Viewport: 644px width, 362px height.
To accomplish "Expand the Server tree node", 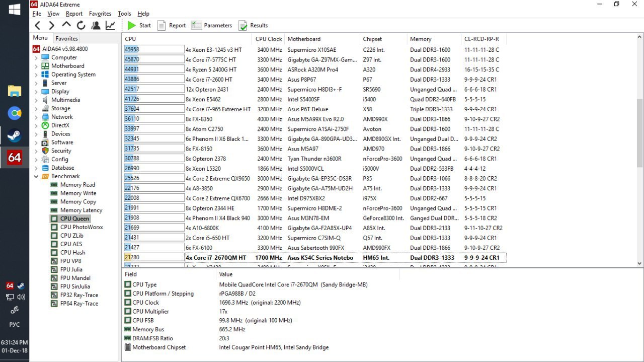I will [36, 83].
